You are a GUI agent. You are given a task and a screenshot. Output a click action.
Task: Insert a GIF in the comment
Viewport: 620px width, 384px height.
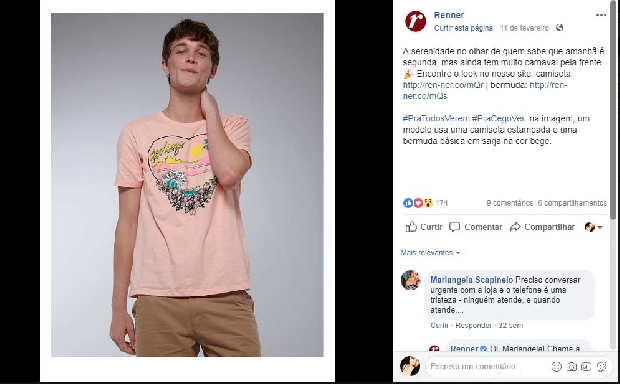(586, 367)
